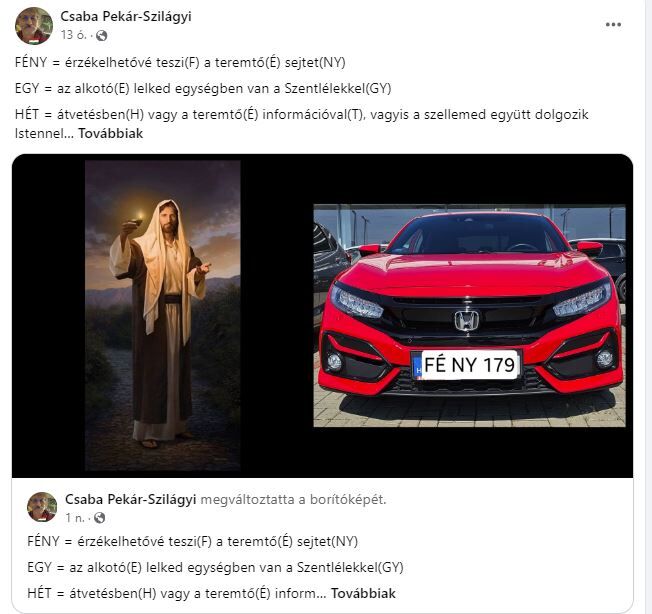This screenshot has width=652, height=614.
Task: Open the red Honda car photo
Action: coord(469,316)
